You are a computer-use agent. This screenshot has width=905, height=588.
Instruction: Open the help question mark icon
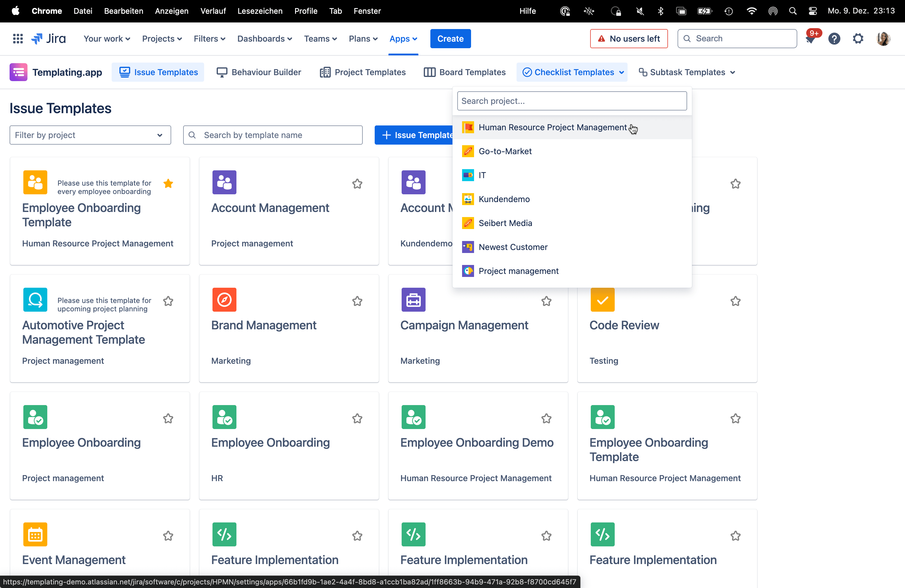(834, 39)
